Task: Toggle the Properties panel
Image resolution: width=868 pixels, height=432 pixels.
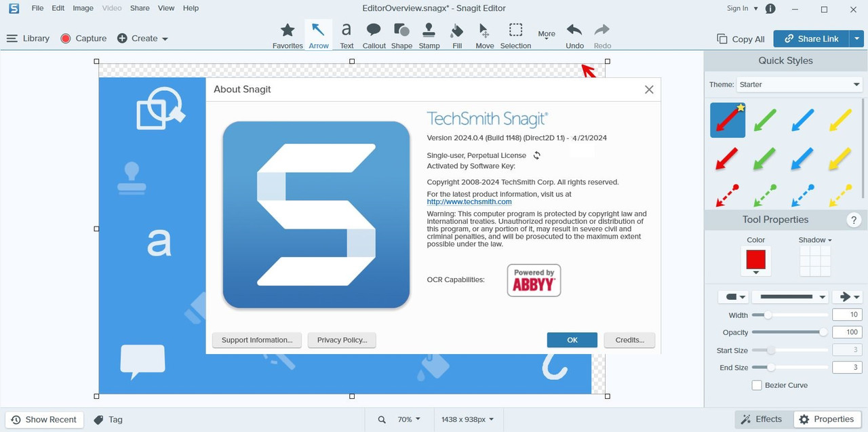Action: click(x=826, y=419)
